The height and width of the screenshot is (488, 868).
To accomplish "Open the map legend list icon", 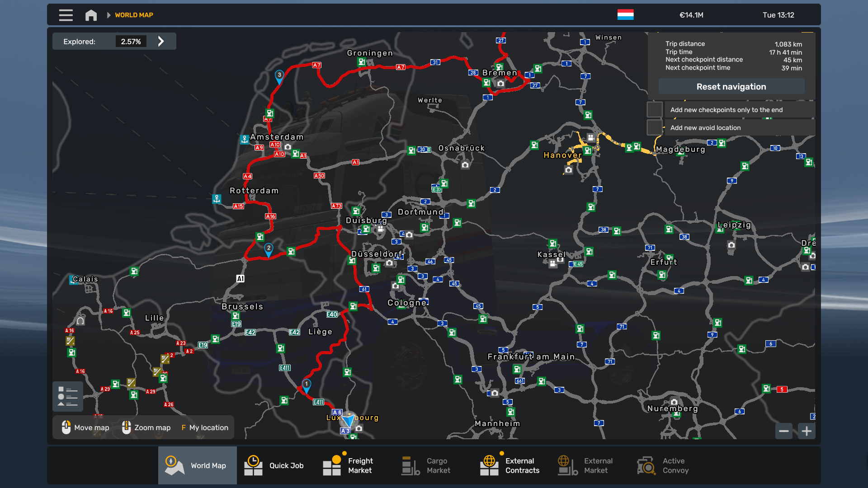I will (x=68, y=396).
